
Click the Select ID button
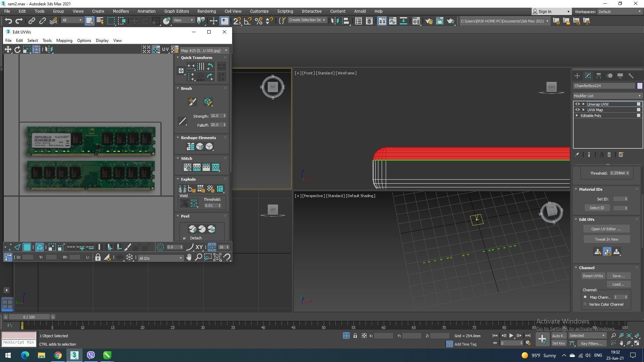pyautogui.click(x=597, y=208)
